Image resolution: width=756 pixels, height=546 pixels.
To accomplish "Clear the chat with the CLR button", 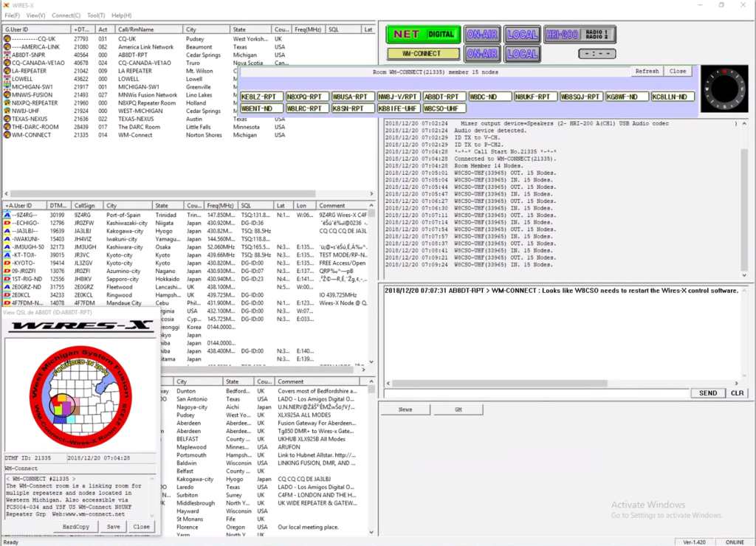I will point(738,393).
